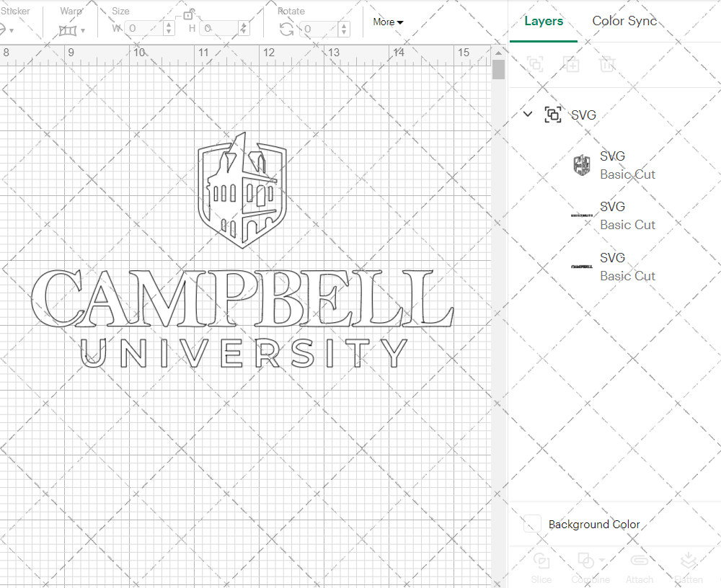Click the Delete layer trash icon
This screenshot has height=588, width=721.
pyautogui.click(x=607, y=64)
